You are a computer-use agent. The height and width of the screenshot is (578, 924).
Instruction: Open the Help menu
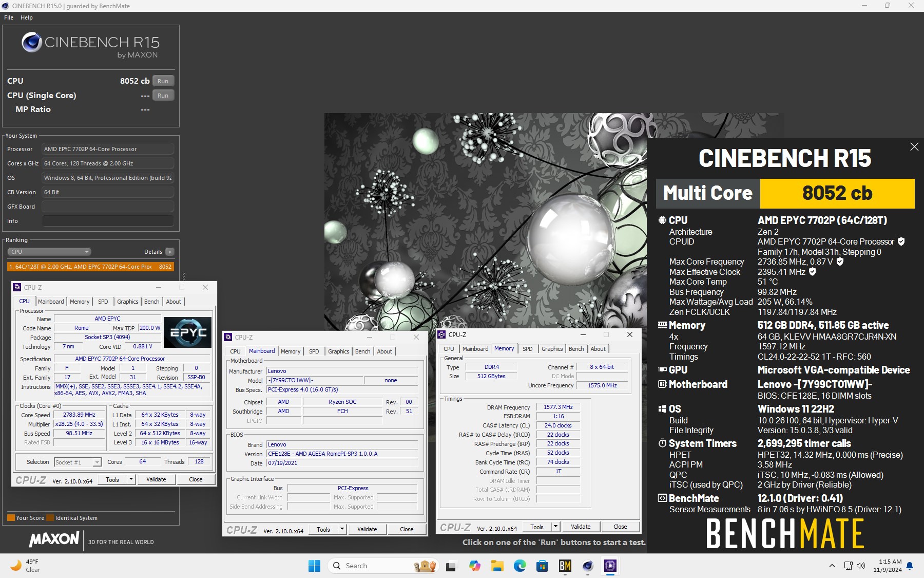point(27,17)
